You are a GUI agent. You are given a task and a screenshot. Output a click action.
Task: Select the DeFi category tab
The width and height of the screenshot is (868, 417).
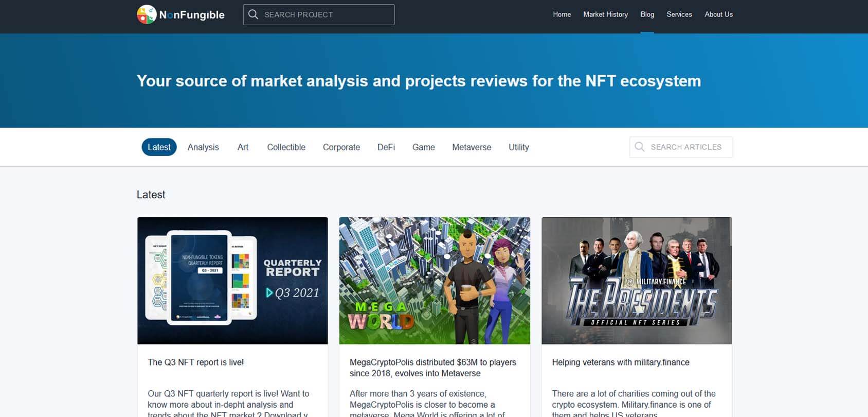coord(386,147)
